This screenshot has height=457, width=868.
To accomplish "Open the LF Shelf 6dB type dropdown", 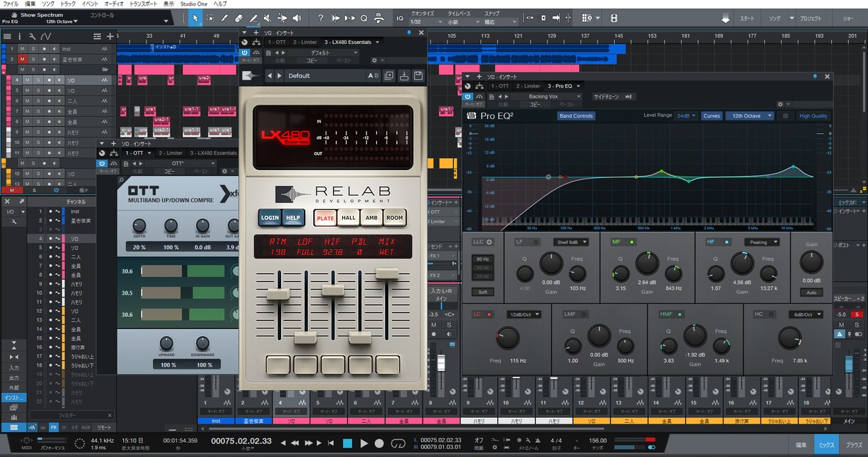I will (x=571, y=242).
